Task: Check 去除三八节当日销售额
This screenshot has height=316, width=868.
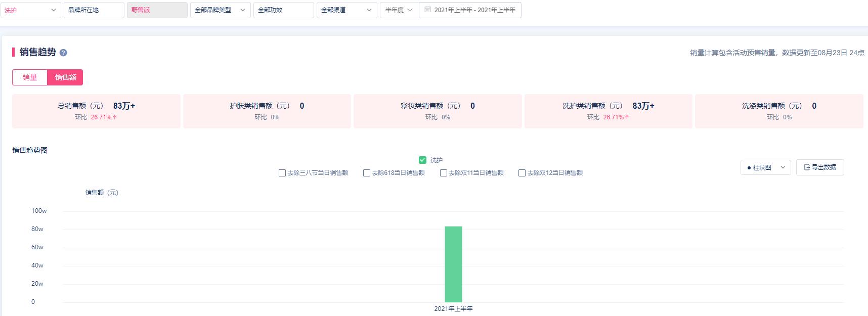Action: click(x=282, y=173)
